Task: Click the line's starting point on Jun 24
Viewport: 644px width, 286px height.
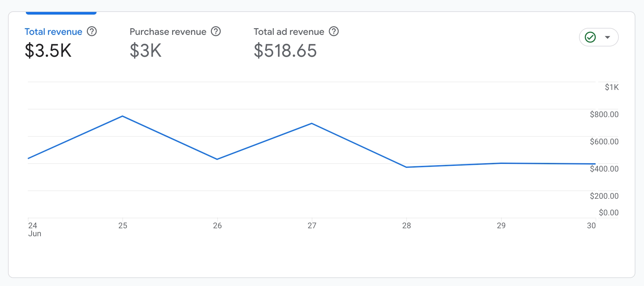Action: [29, 158]
